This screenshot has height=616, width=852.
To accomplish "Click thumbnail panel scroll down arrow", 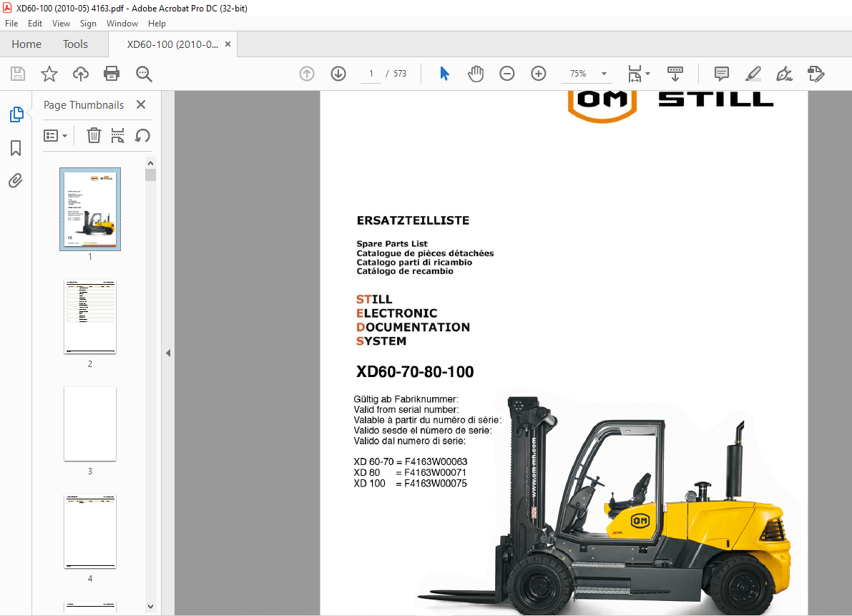I will 150,606.
